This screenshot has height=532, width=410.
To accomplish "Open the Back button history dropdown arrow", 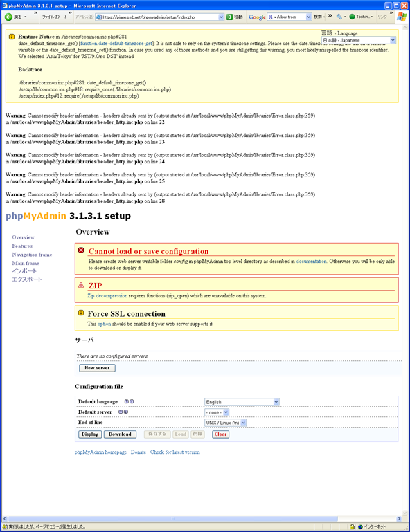I will pyautogui.click(x=26, y=17).
